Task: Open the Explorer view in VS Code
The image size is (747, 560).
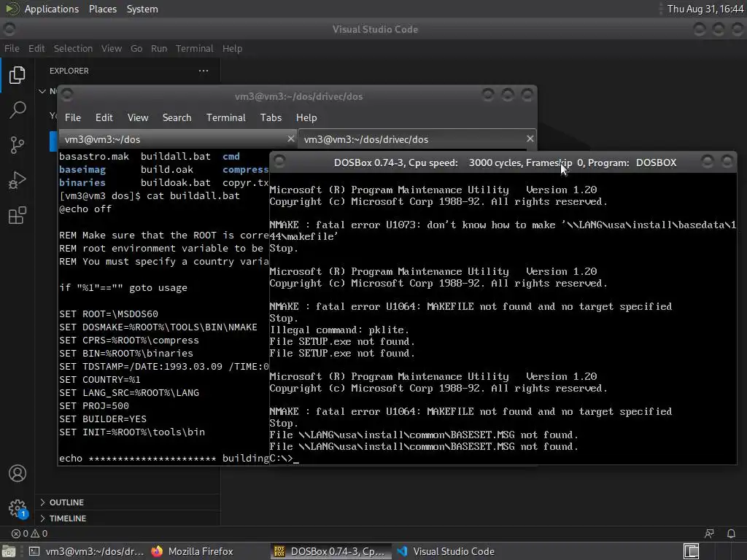Action: 18,75
